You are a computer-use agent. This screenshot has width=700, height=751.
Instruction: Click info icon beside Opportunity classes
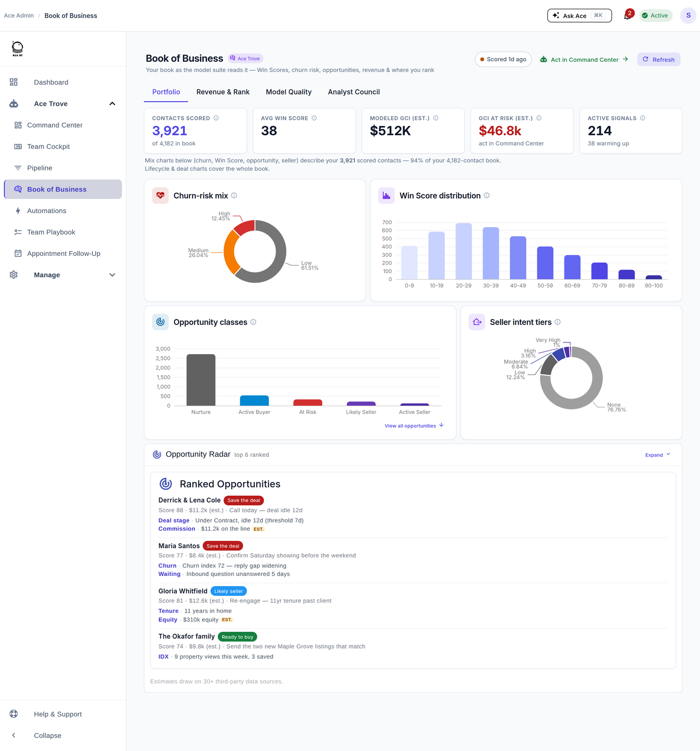(x=253, y=322)
